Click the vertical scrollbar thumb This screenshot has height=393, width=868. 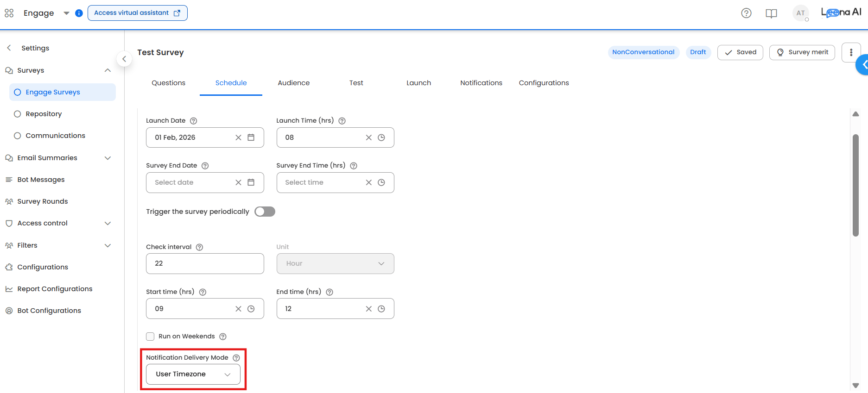pyautogui.click(x=856, y=185)
